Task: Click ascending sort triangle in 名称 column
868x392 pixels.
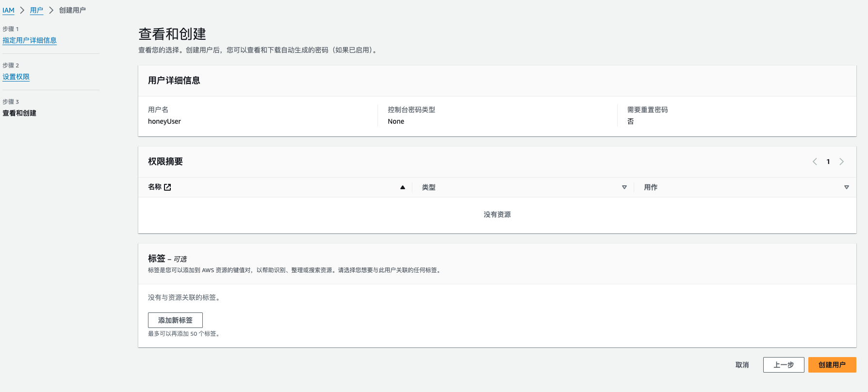Action: tap(402, 187)
